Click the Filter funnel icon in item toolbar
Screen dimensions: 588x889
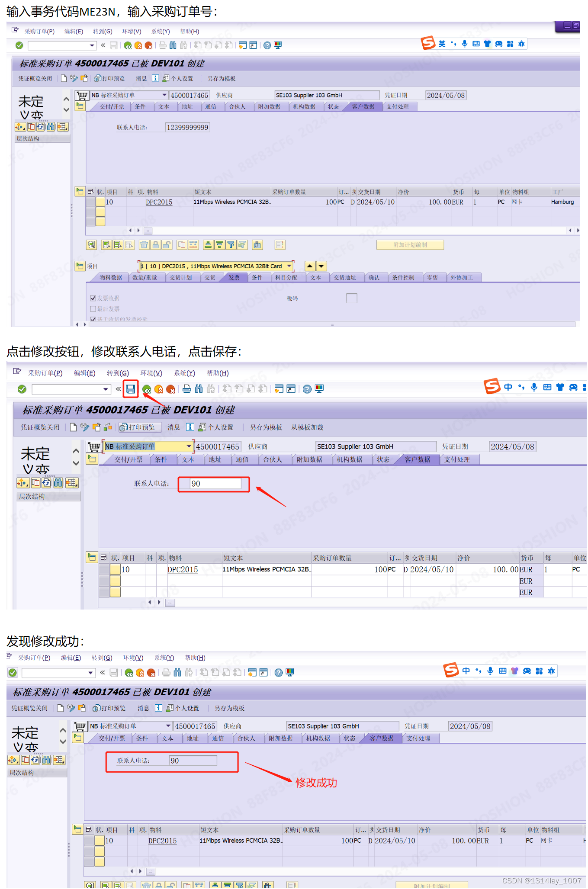[231, 245]
